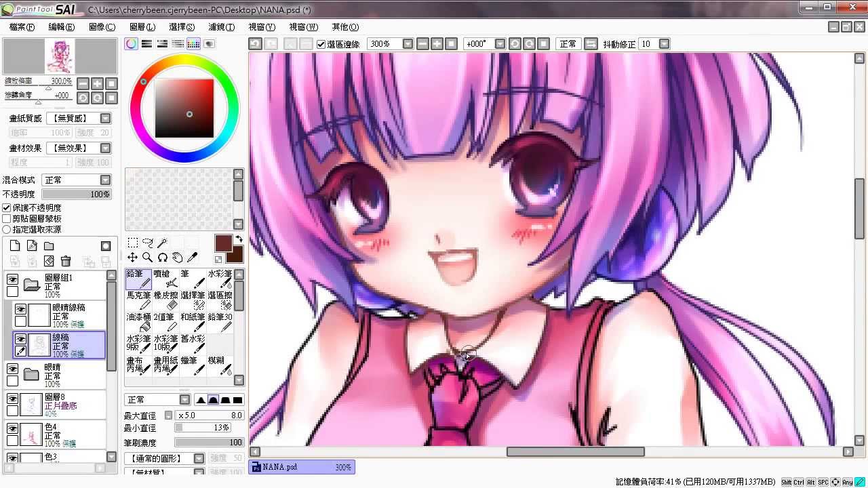This screenshot has height=488, width=868.
Task: Select the rectangular selection tool
Action: (133, 243)
